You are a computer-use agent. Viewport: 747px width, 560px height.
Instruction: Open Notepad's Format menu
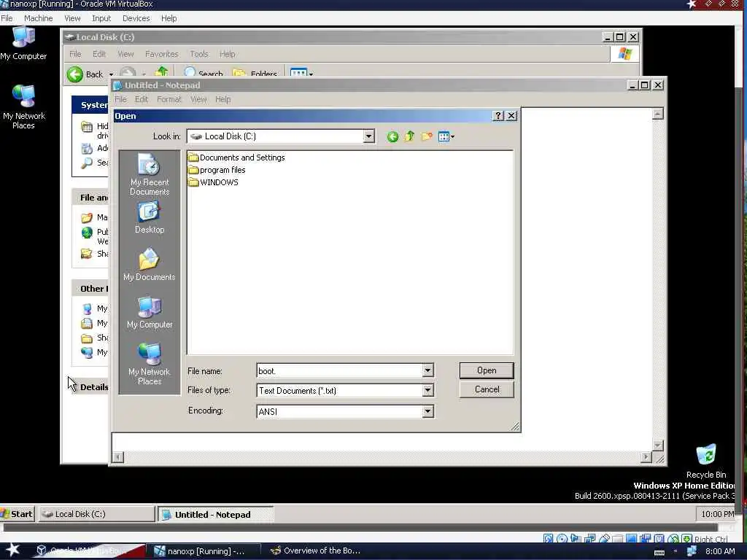[169, 99]
